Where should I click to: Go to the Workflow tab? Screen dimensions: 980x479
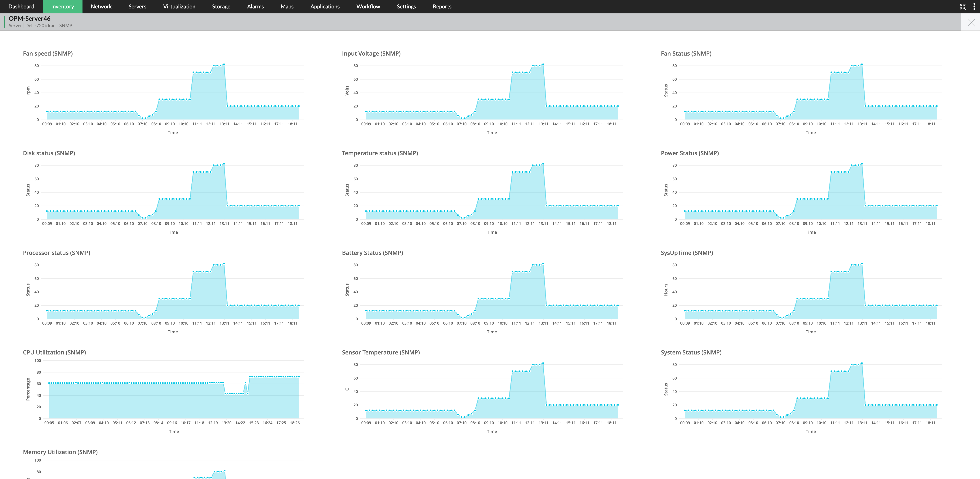pyautogui.click(x=368, y=7)
